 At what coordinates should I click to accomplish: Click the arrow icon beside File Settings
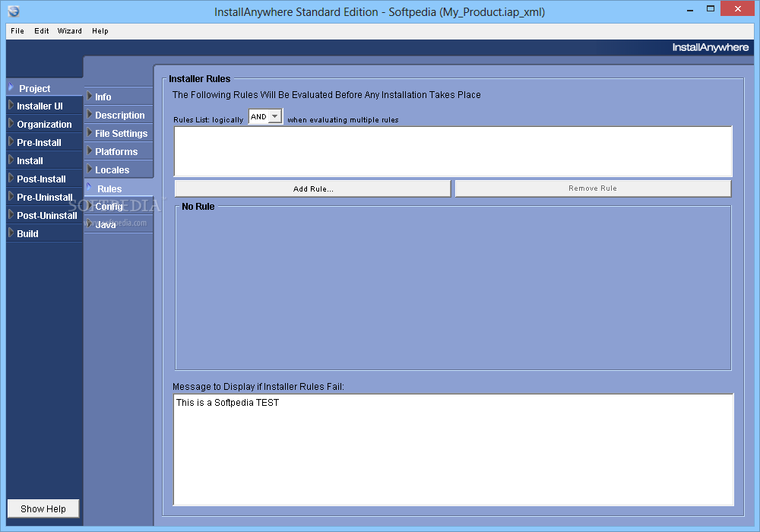click(89, 132)
